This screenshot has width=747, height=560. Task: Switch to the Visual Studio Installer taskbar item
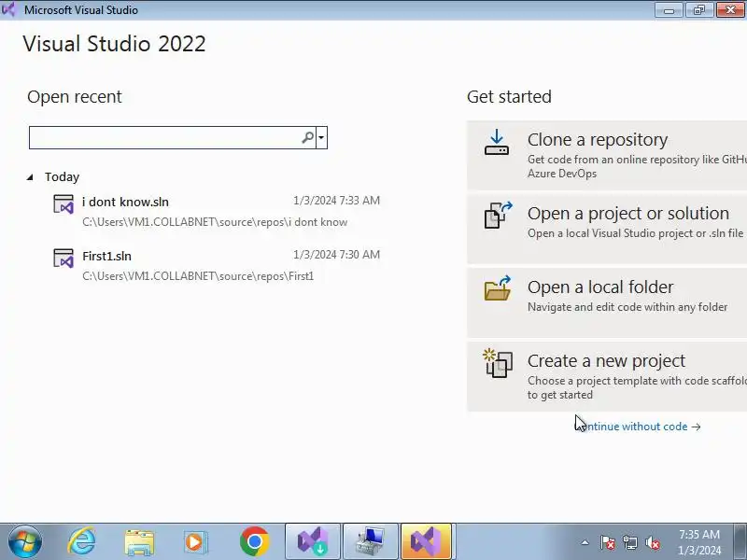click(x=313, y=541)
